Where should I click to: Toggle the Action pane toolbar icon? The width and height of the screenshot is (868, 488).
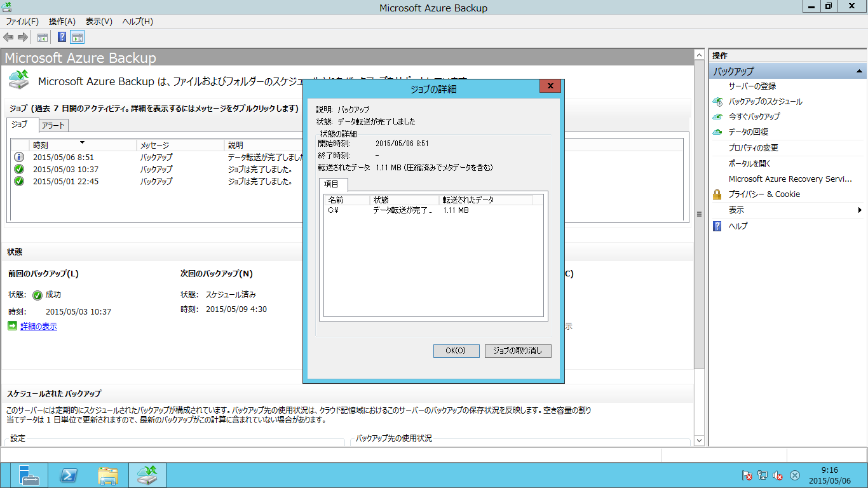(78, 37)
